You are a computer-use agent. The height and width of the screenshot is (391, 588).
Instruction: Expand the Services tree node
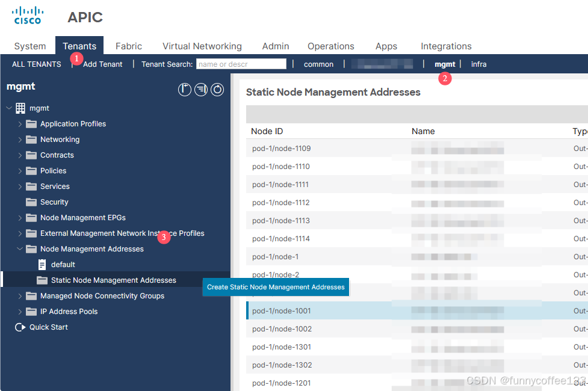(20, 186)
